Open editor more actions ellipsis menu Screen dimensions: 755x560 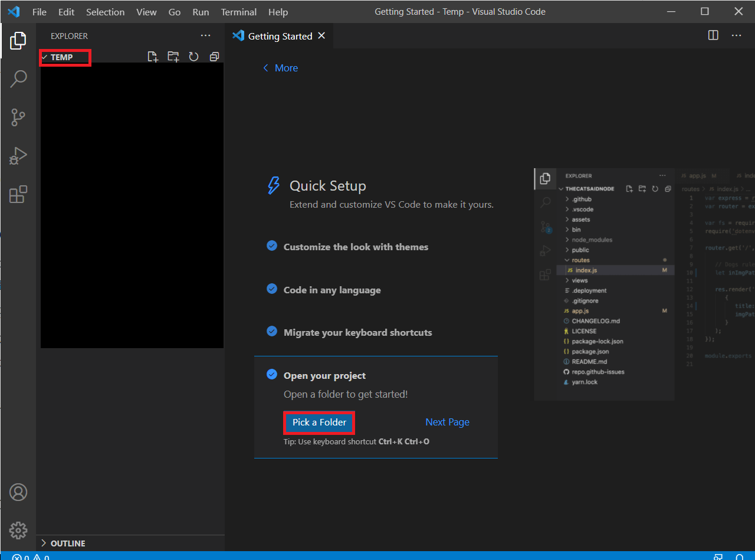point(736,35)
